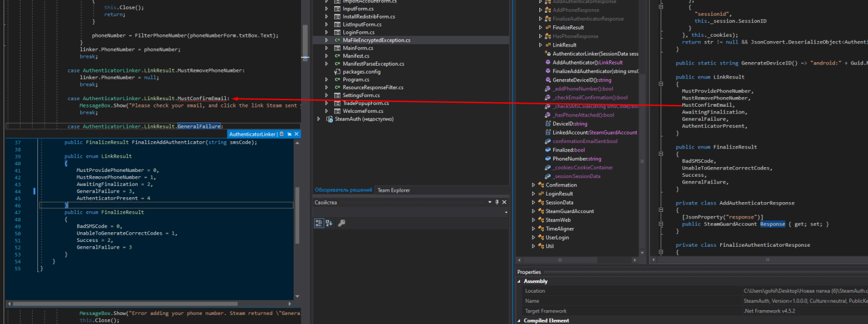
Task: Click the Alphabetical sort icon in Свойства panel
Action: (329, 223)
